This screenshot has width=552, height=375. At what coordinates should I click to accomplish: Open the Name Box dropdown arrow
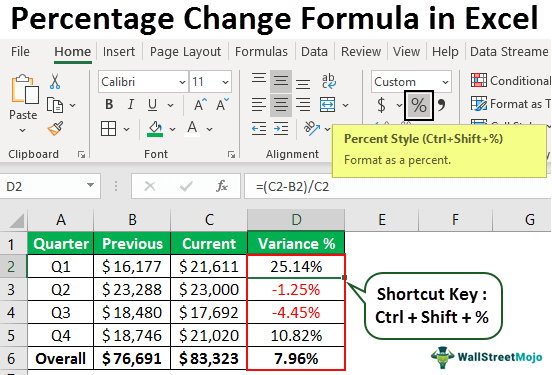(x=90, y=185)
